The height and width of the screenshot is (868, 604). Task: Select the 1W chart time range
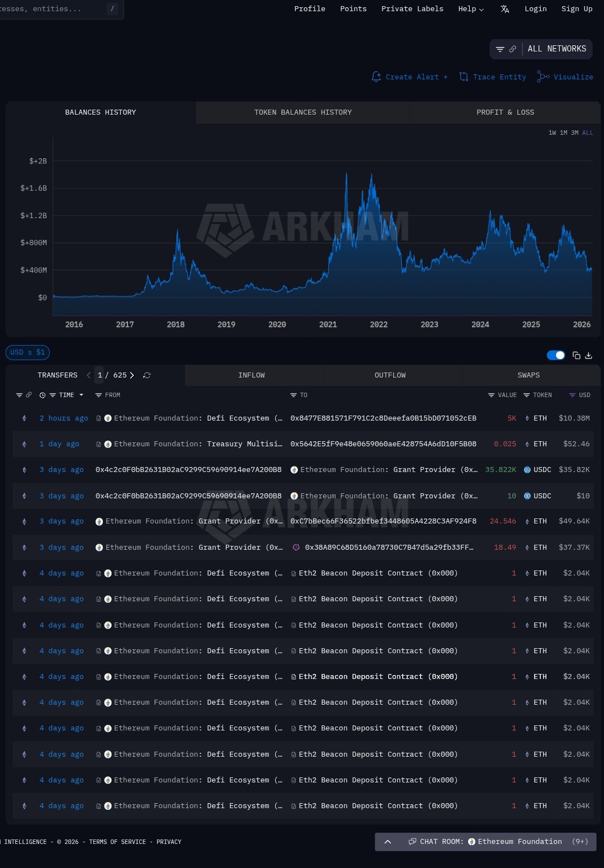(552, 133)
